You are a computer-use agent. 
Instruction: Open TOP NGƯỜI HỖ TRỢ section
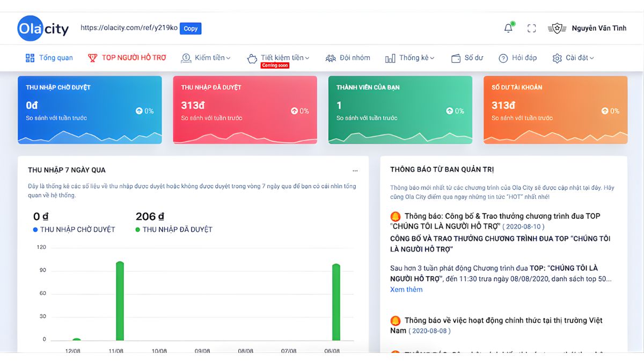(126, 57)
